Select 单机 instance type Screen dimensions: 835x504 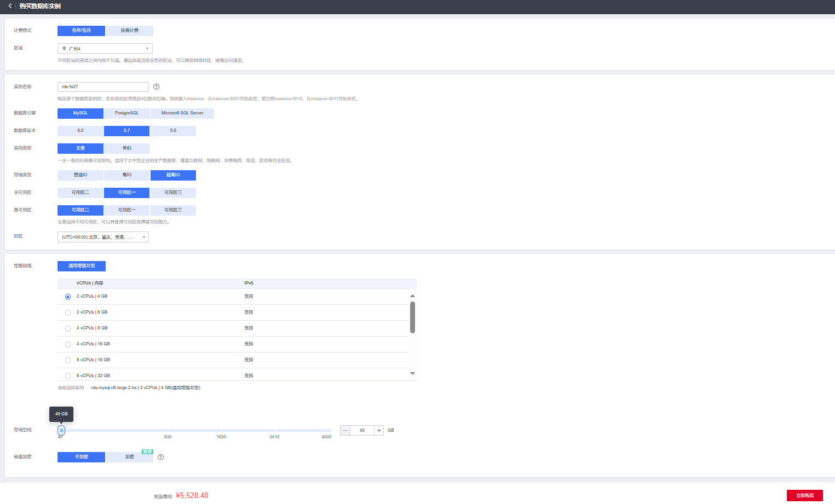tap(126, 148)
